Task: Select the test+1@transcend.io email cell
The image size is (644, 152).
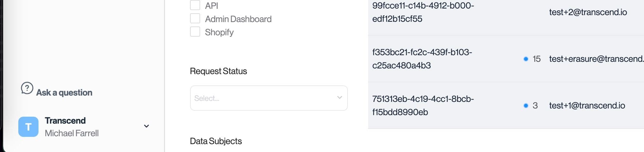Action: tap(587, 106)
